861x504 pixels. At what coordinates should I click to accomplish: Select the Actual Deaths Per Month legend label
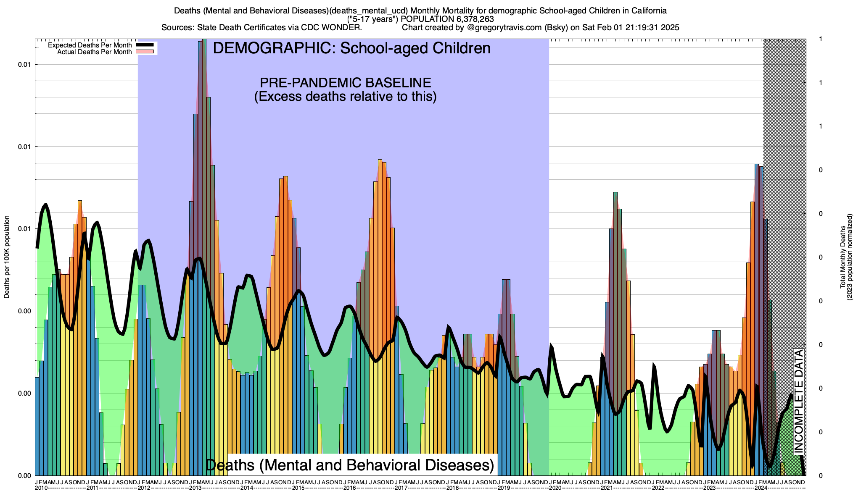[94, 52]
